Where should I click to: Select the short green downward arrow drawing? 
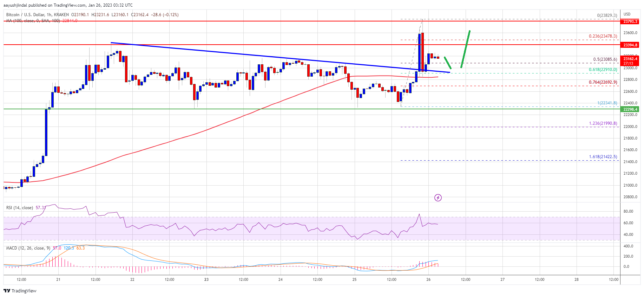tap(447, 63)
